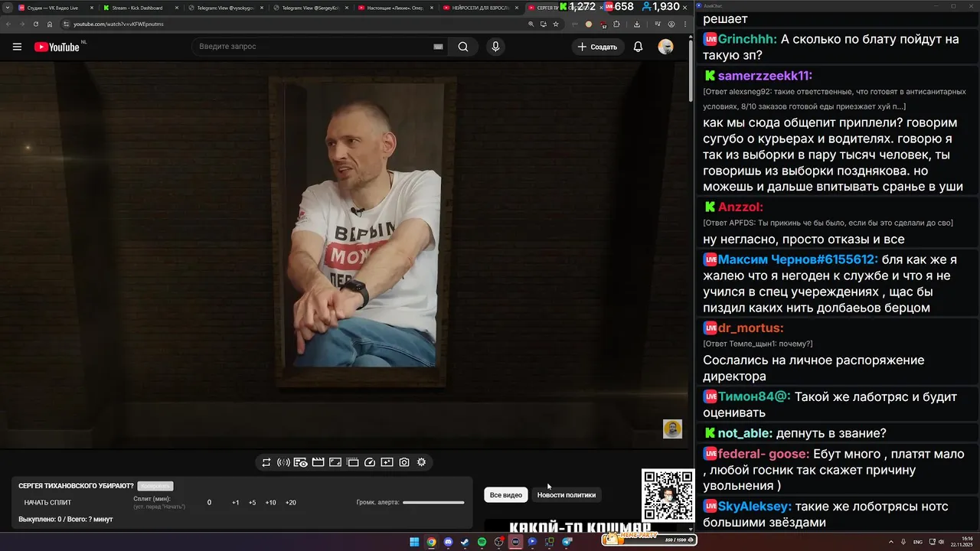The image size is (980, 551).
Task: Click SkyAleksey username in chat
Action: 755,506
